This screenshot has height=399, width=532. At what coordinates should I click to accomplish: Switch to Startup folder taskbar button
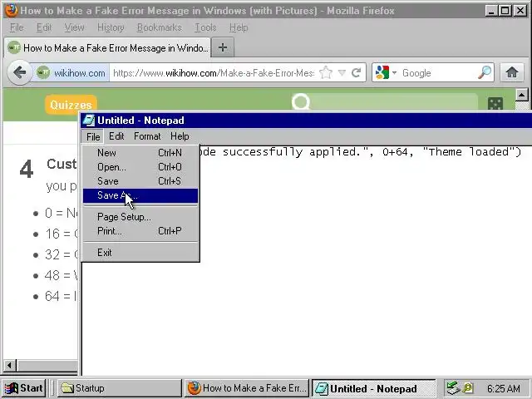[x=119, y=388]
